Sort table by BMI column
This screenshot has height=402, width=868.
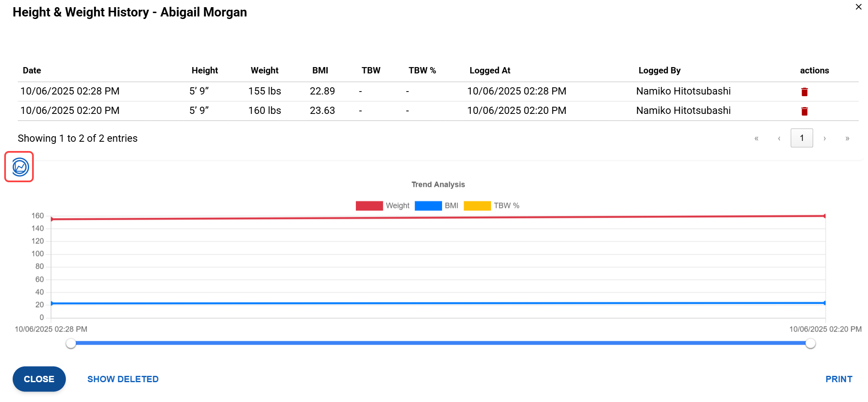(x=320, y=70)
